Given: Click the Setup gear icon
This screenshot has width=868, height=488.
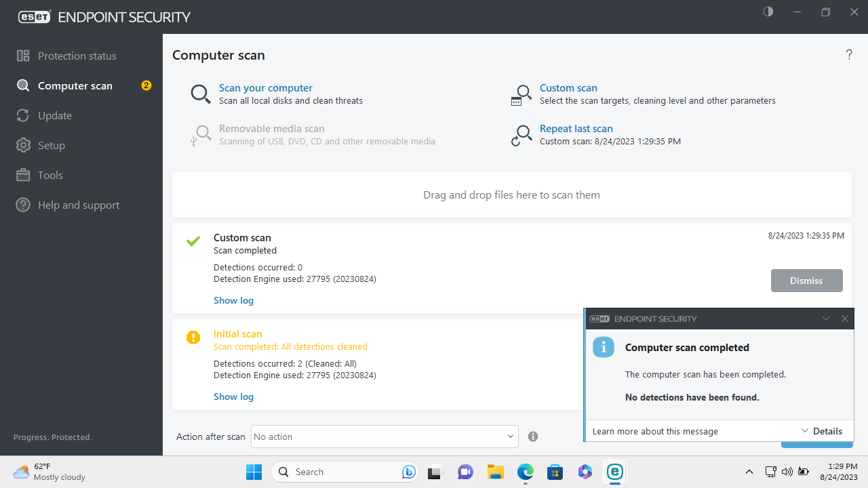Looking at the screenshot, I should pyautogui.click(x=23, y=145).
